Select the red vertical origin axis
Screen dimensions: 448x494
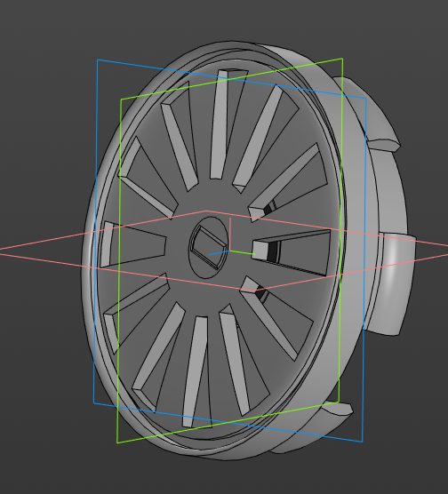pyautogui.click(x=230, y=234)
